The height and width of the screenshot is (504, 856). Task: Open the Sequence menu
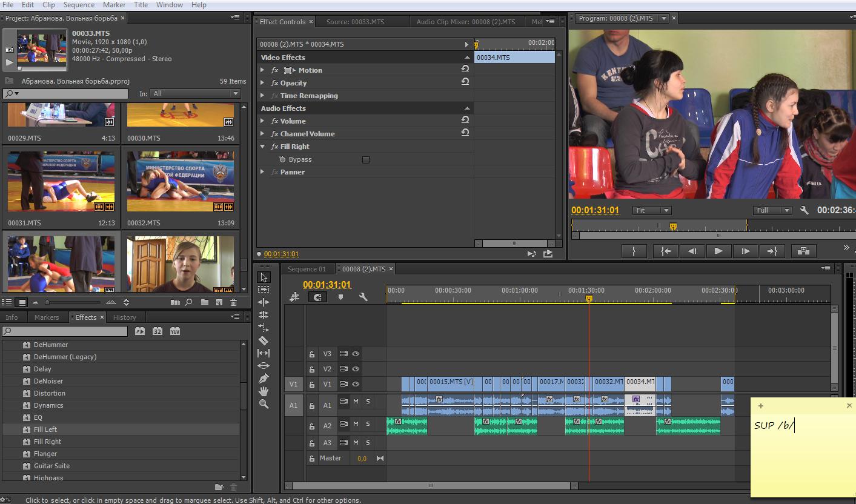pos(79,5)
